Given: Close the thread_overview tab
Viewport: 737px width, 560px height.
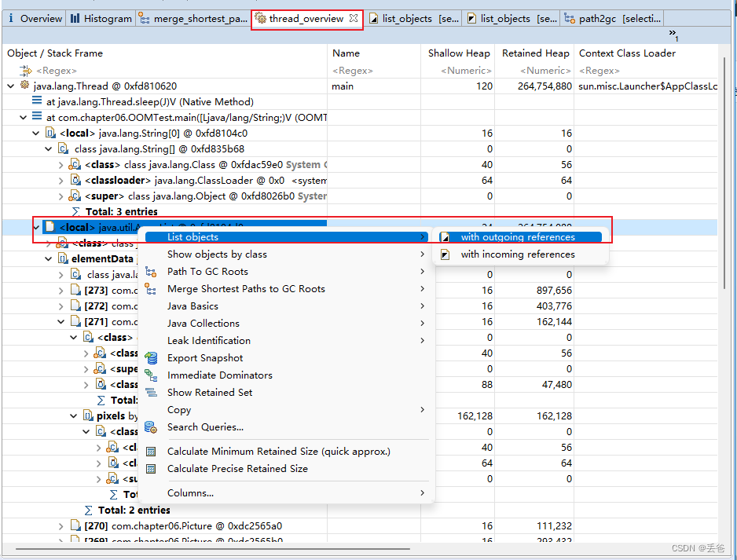Looking at the screenshot, I should pyautogui.click(x=354, y=18).
